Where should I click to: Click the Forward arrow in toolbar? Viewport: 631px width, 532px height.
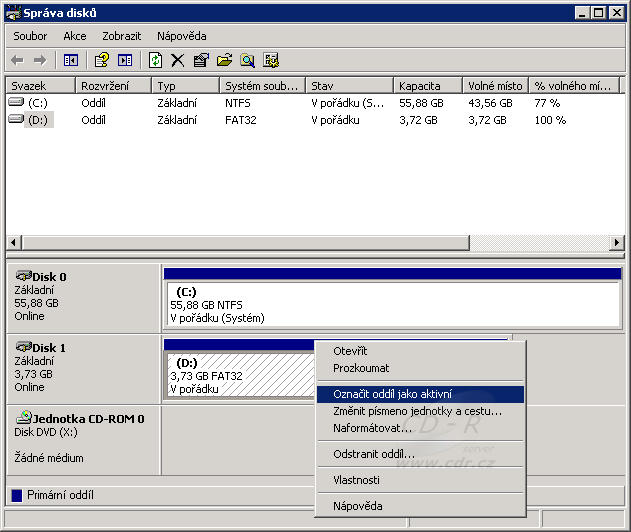click(40, 60)
